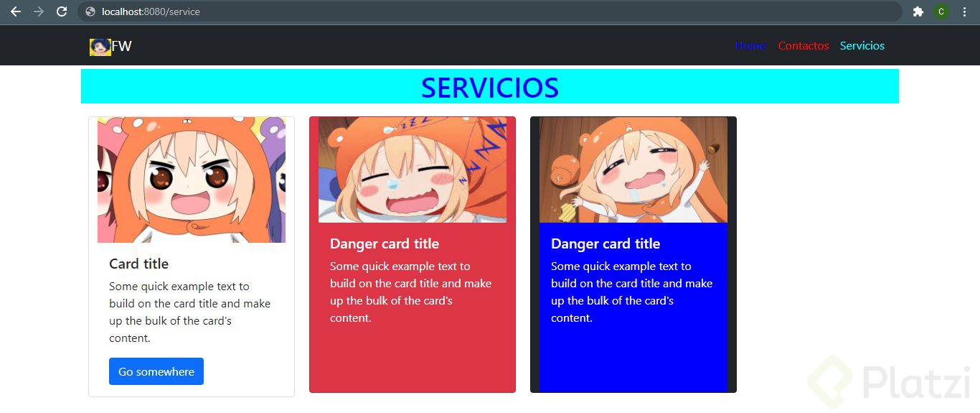The height and width of the screenshot is (413, 980).
Task: Open the site information globe icon
Action: [x=90, y=11]
